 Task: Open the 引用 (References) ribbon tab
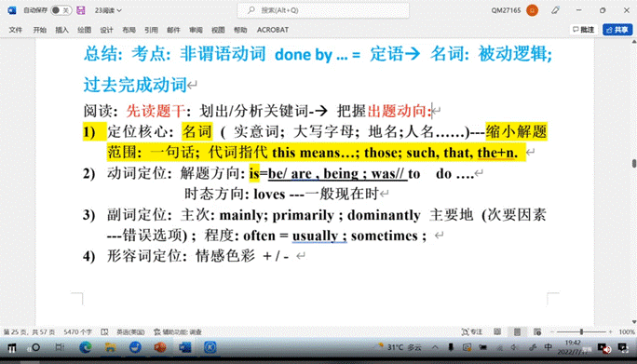point(151,30)
